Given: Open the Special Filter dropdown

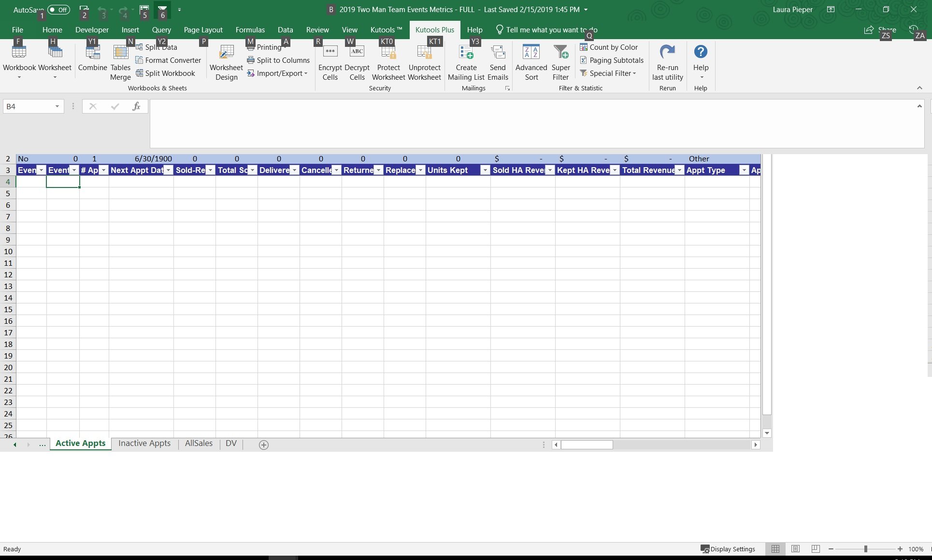Looking at the screenshot, I should [608, 73].
